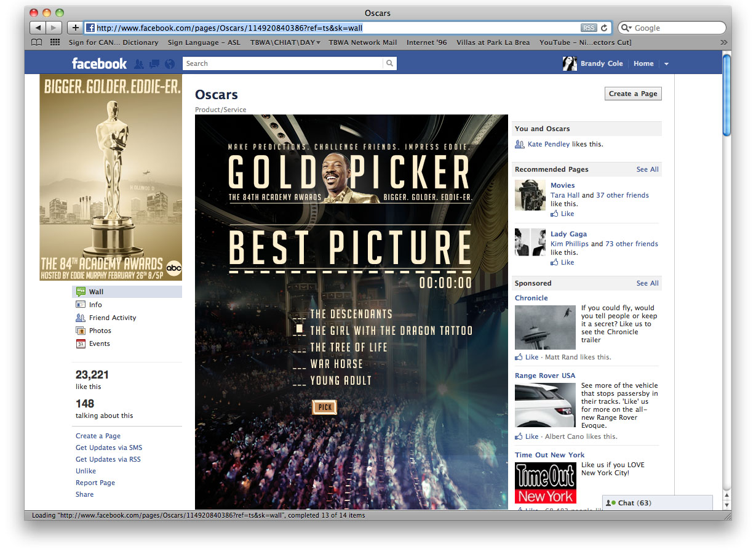Open the Villas at Park La Brea bookmark
The height and width of the screenshot is (554, 756).
(x=493, y=42)
